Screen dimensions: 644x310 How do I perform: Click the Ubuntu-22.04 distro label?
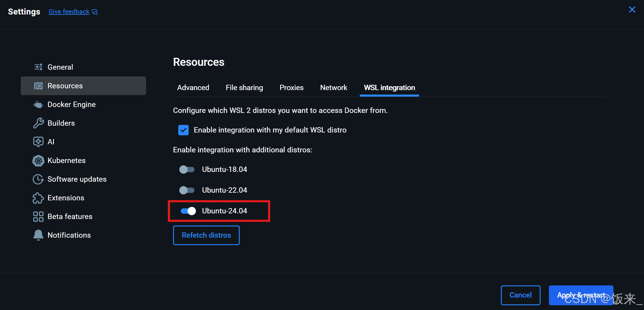pyautogui.click(x=224, y=190)
